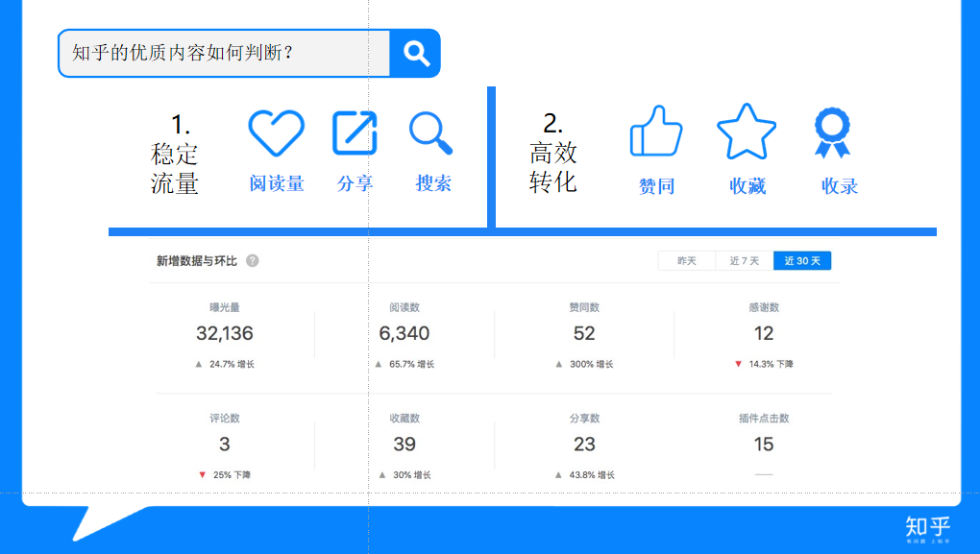
Task: Click the heart icon above 阅读量
Action: 276,132
